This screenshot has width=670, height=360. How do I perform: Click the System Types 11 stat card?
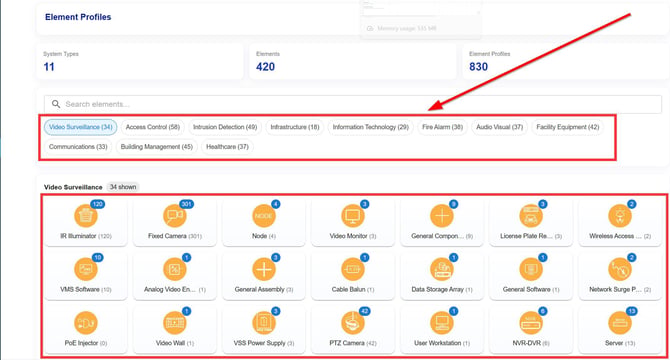click(x=140, y=61)
